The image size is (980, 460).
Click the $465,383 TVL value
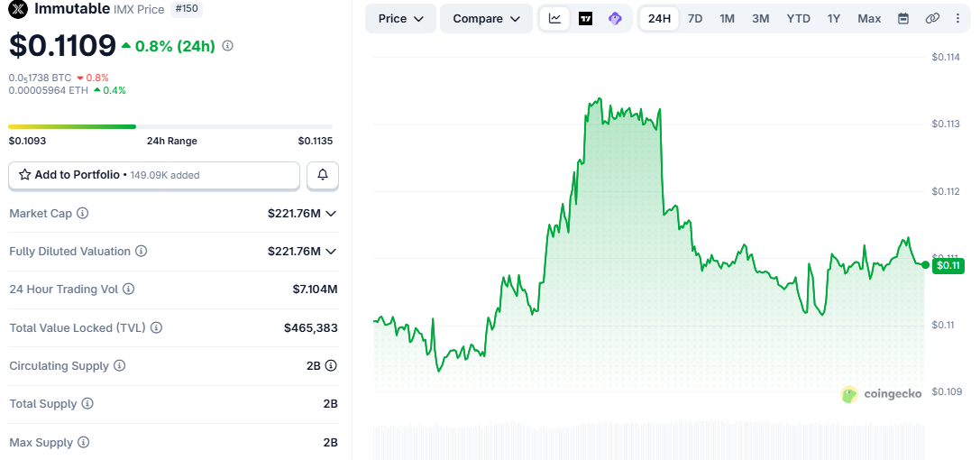point(311,327)
